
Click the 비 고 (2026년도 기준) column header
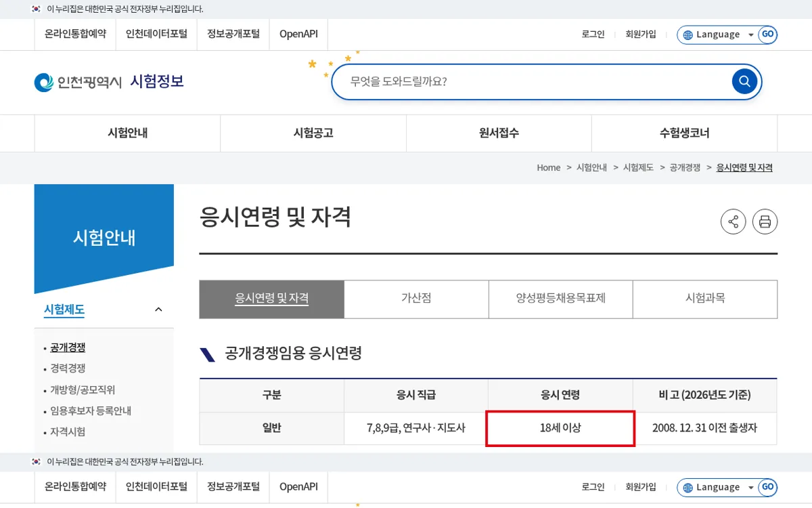[705, 395]
